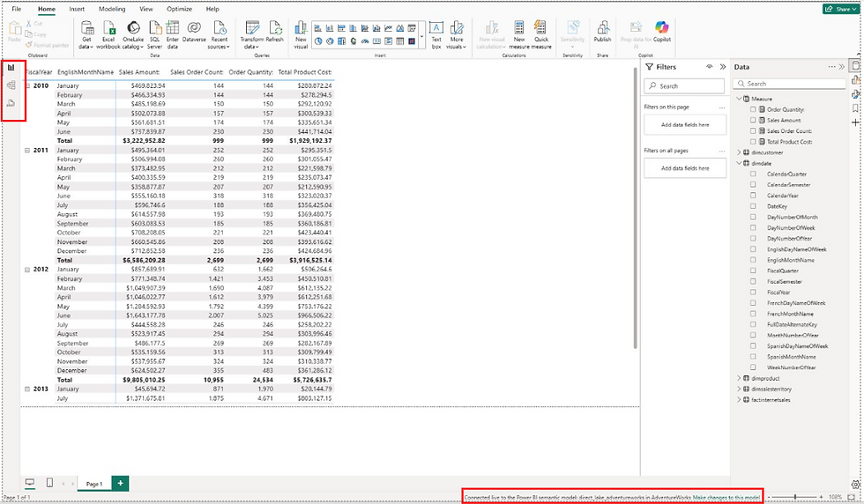Toggle Filters pane visibility eye icon

point(710,67)
